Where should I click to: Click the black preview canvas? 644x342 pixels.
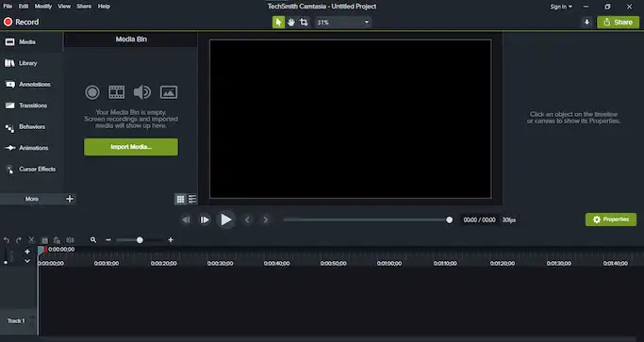pos(351,119)
